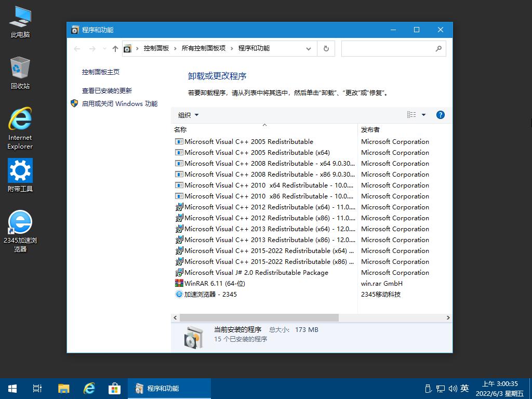Select Visual C++ 2015-2022 Redistributable (x64) entry
Image resolution: width=532 pixels, height=399 pixels.
click(x=264, y=251)
